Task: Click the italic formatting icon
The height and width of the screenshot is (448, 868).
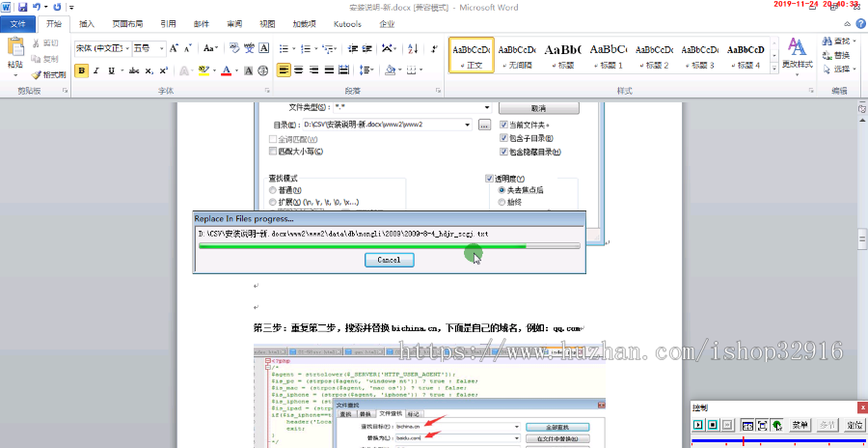Action: tap(96, 70)
